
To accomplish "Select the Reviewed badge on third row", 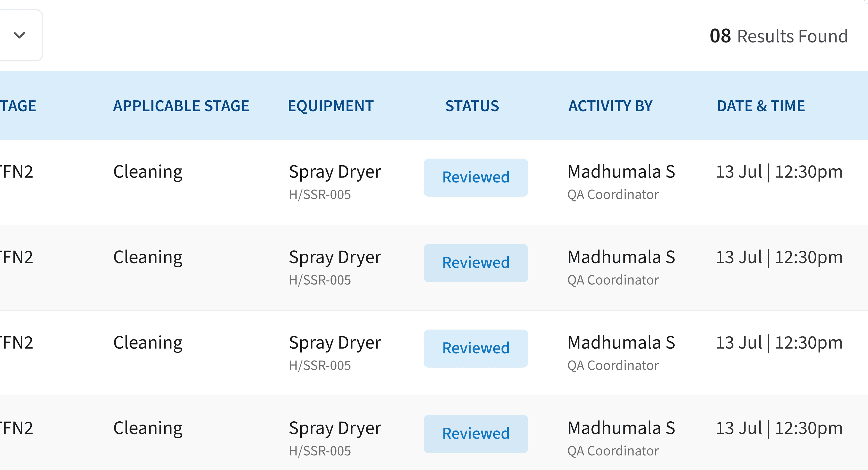I will pyautogui.click(x=476, y=348).
